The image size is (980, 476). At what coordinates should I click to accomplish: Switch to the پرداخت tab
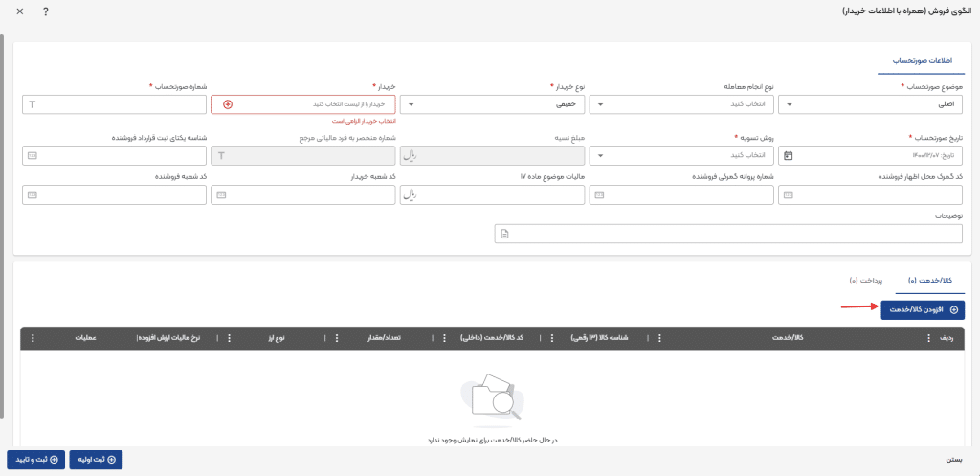(866, 281)
